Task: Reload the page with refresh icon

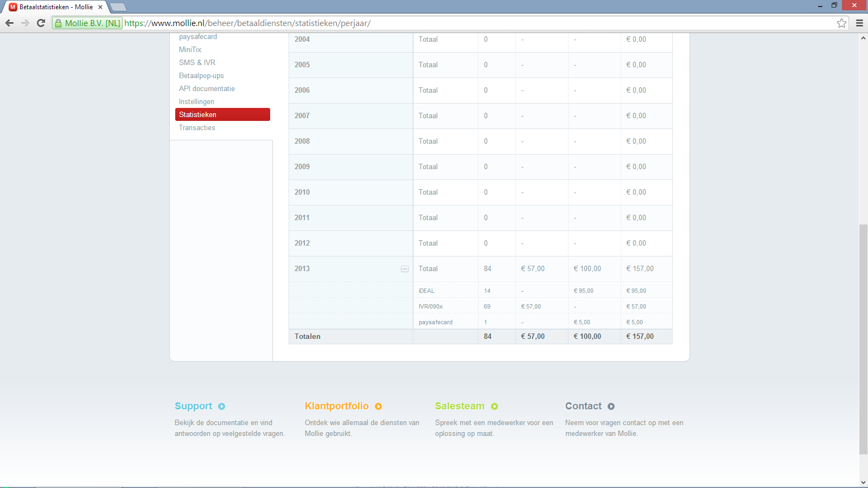Action: click(x=41, y=23)
